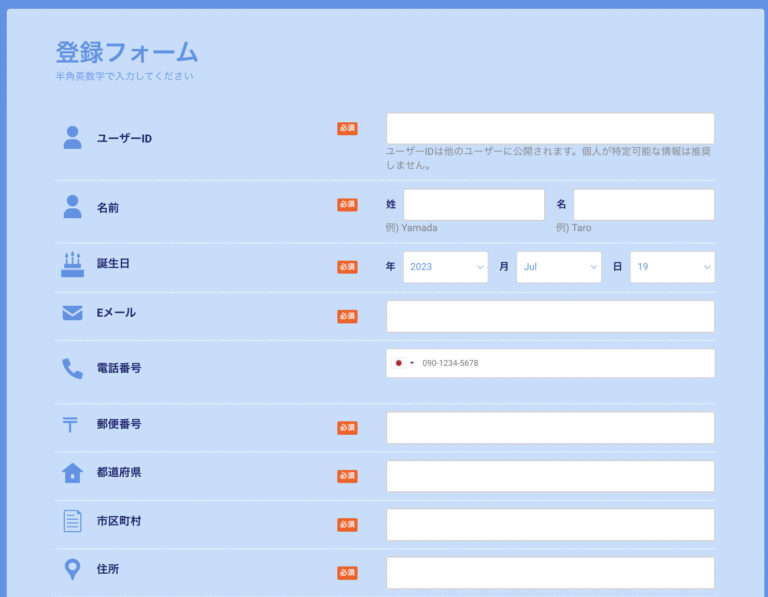Click the 必須 badge in Eメール row
Viewport: 768px width, 597px height.
click(x=347, y=316)
